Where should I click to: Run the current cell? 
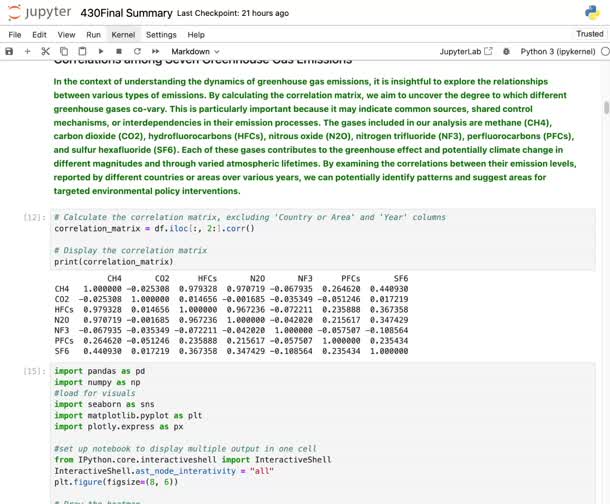click(x=100, y=51)
